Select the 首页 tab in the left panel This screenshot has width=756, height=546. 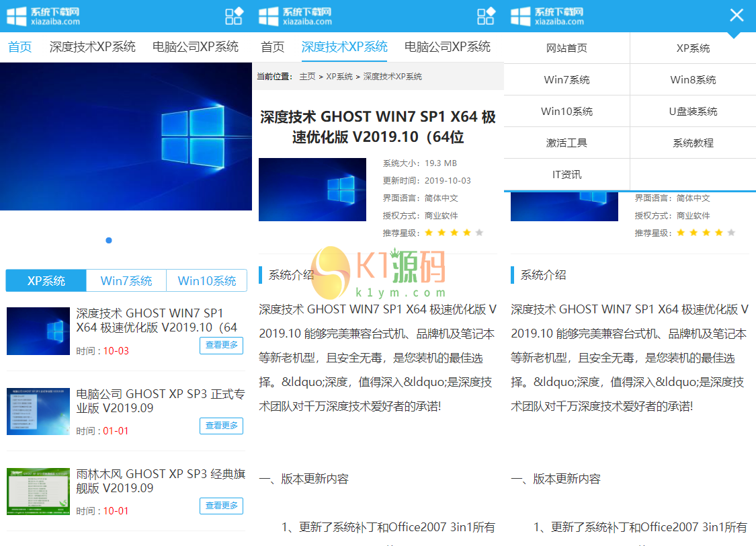tap(19, 47)
